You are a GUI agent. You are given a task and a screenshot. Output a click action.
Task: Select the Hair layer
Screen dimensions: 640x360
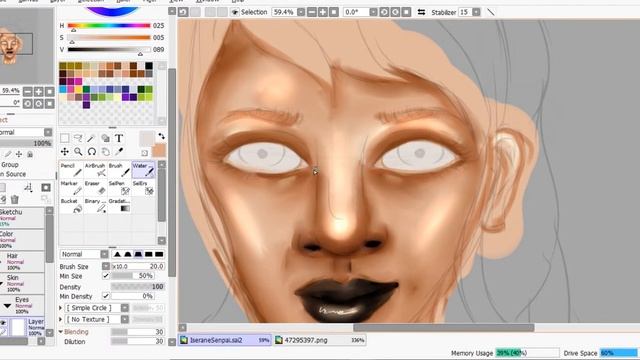22,262
